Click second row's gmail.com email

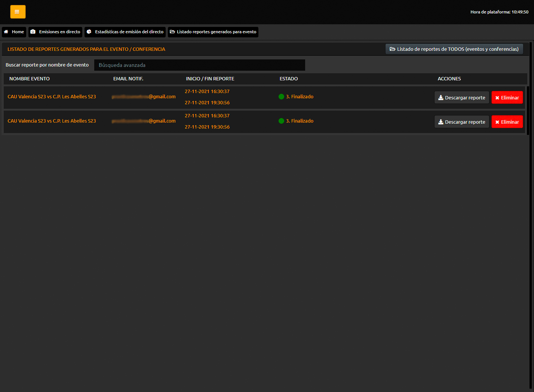(144, 121)
